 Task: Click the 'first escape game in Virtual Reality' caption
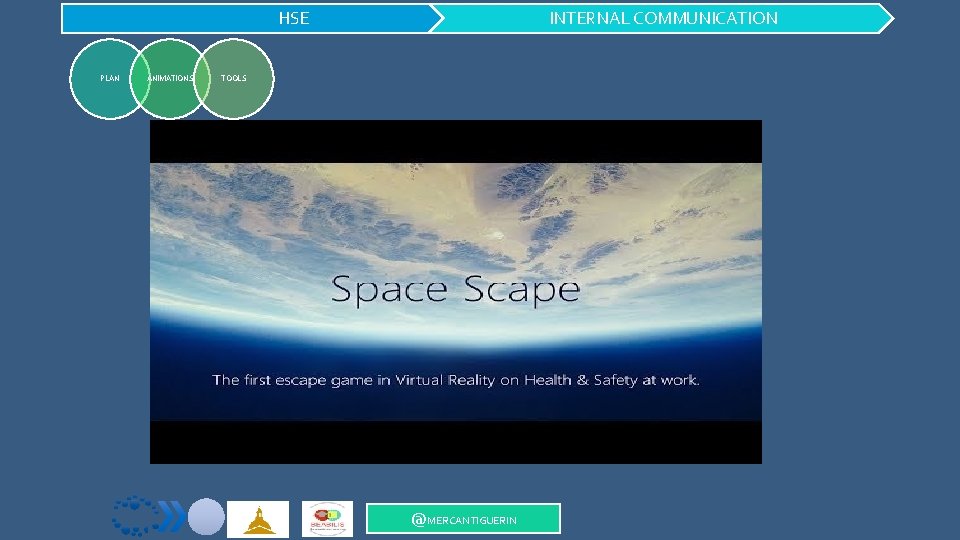[x=456, y=380]
